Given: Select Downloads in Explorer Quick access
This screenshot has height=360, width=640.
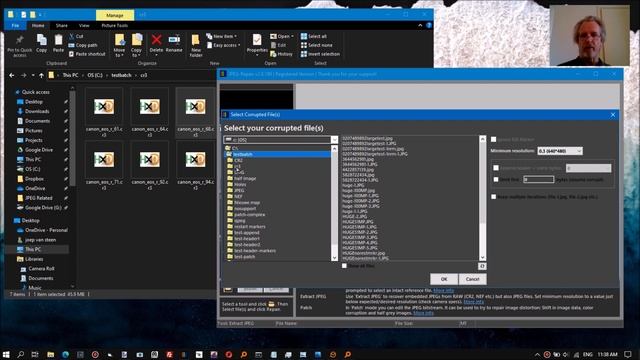Looking at the screenshot, I should (x=37, y=111).
